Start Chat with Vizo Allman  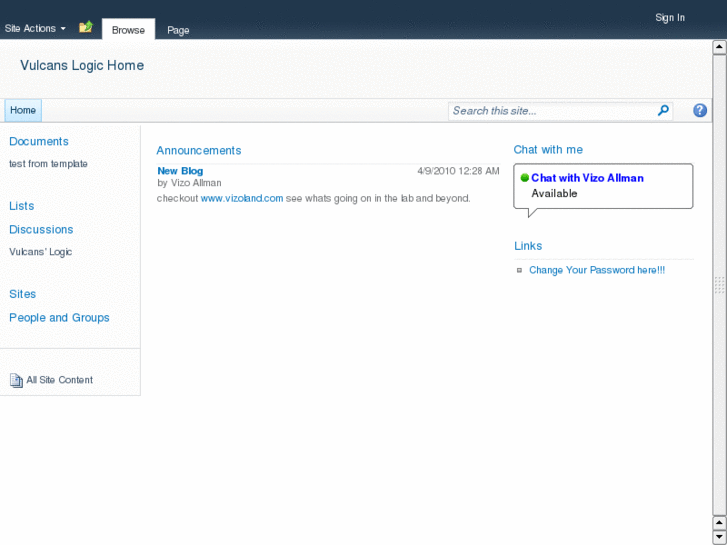tap(587, 178)
